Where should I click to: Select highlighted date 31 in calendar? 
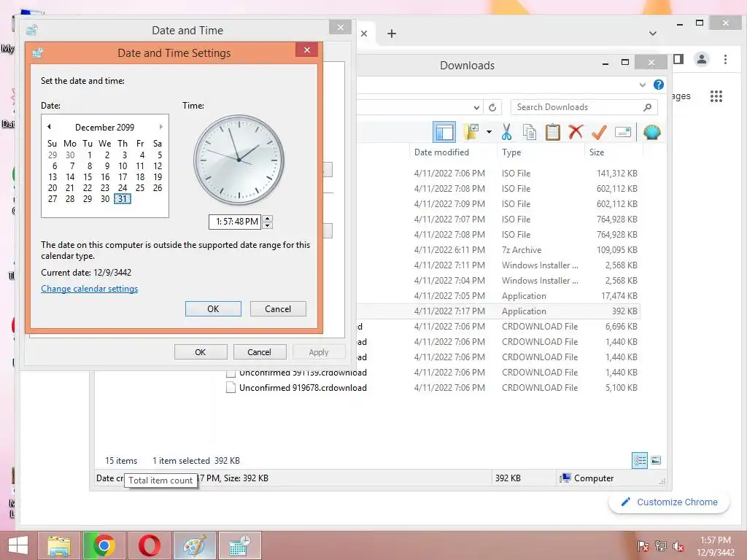tap(123, 199)
